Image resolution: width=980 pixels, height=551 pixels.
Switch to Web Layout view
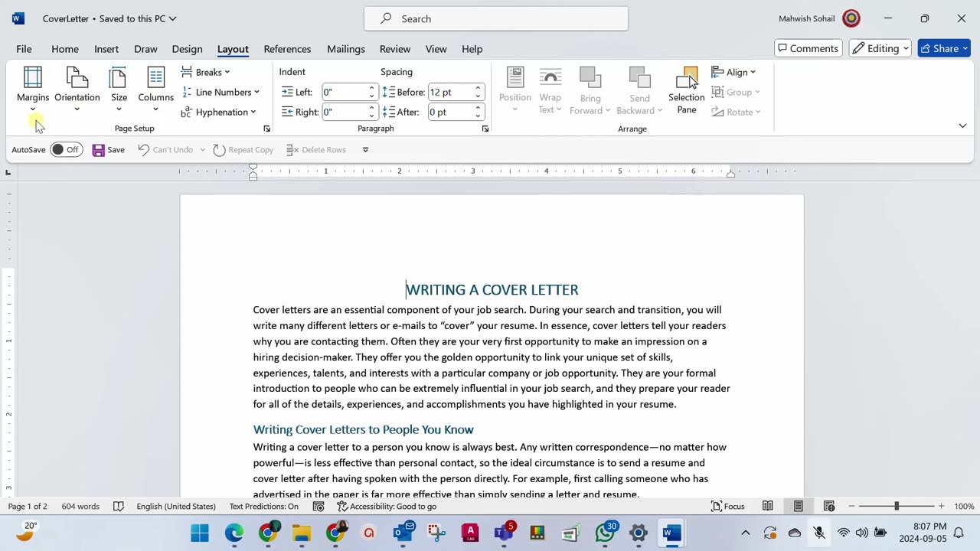pos(829,506)
